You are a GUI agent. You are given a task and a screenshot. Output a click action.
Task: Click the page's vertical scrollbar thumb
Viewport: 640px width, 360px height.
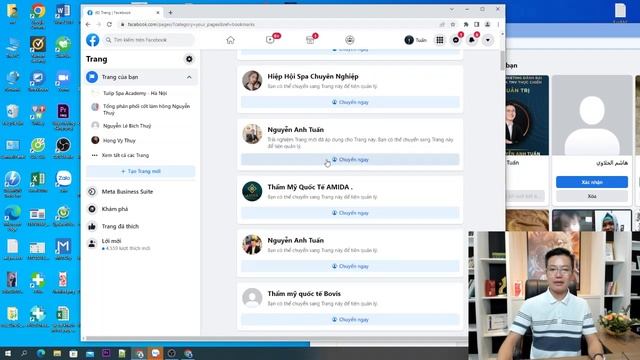502,60
